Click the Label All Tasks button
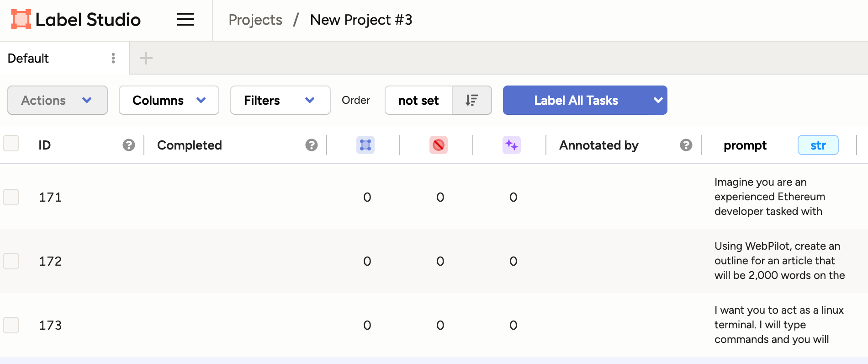This screenshot has height=364, width=868. click(x=576, y=100)
